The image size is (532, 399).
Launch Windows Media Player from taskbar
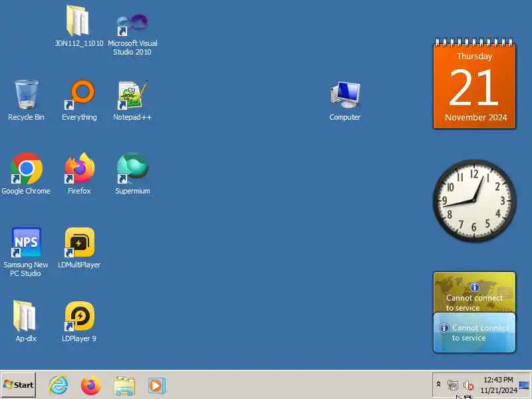pos(156,386)
